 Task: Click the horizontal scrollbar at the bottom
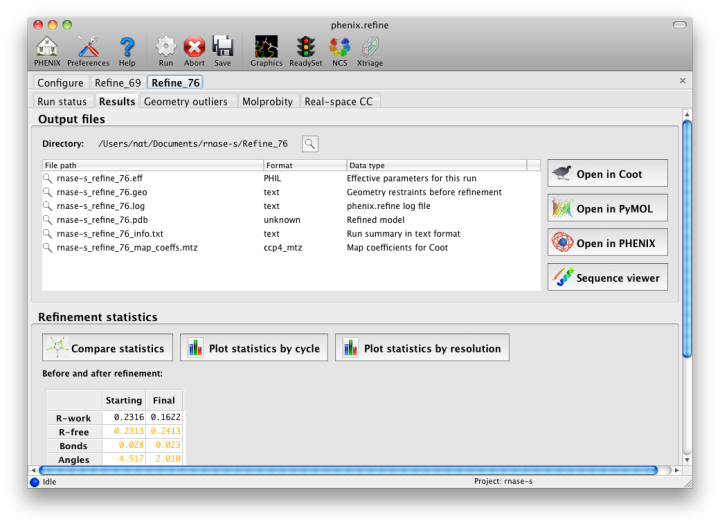[x=350, y=469]
